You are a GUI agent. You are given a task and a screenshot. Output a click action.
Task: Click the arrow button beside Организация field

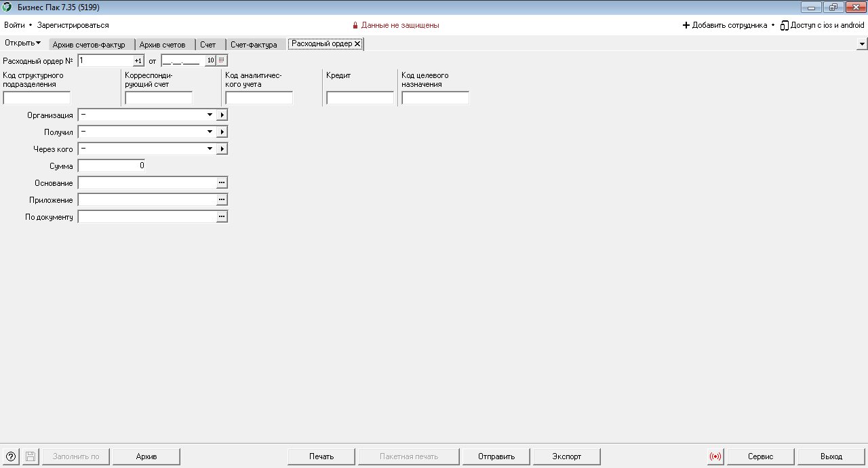point(222,115)
